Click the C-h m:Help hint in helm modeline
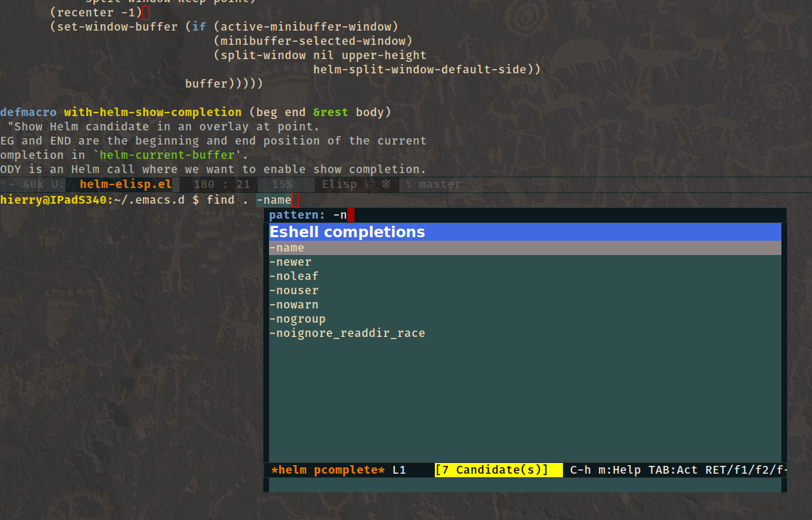This screenshot has height=520, width=812. pos(606,470)
